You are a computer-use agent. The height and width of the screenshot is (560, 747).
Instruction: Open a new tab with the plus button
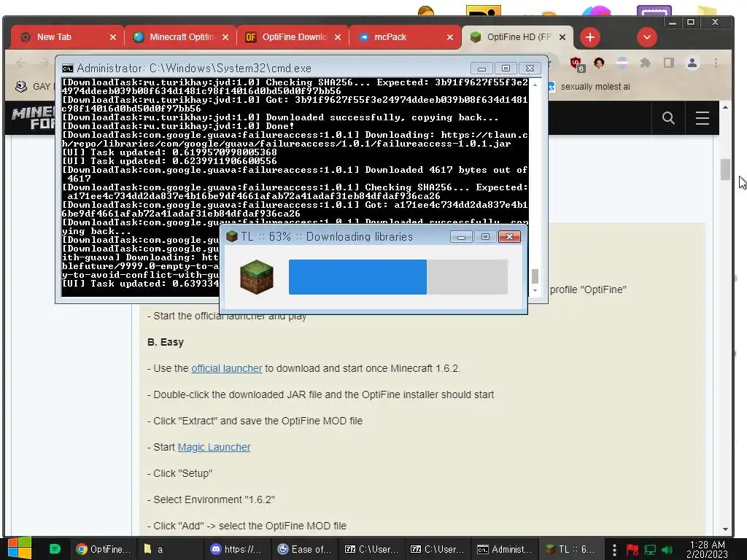589,37
